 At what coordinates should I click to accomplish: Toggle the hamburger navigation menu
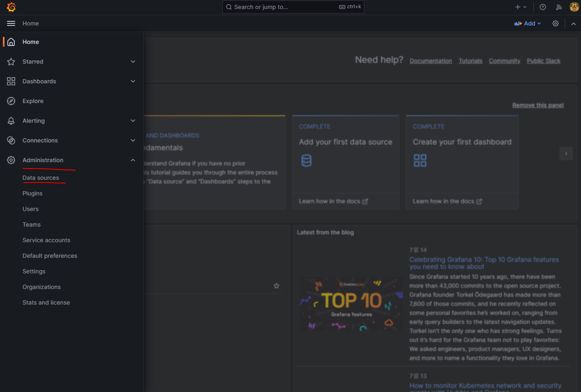(11, 23)
